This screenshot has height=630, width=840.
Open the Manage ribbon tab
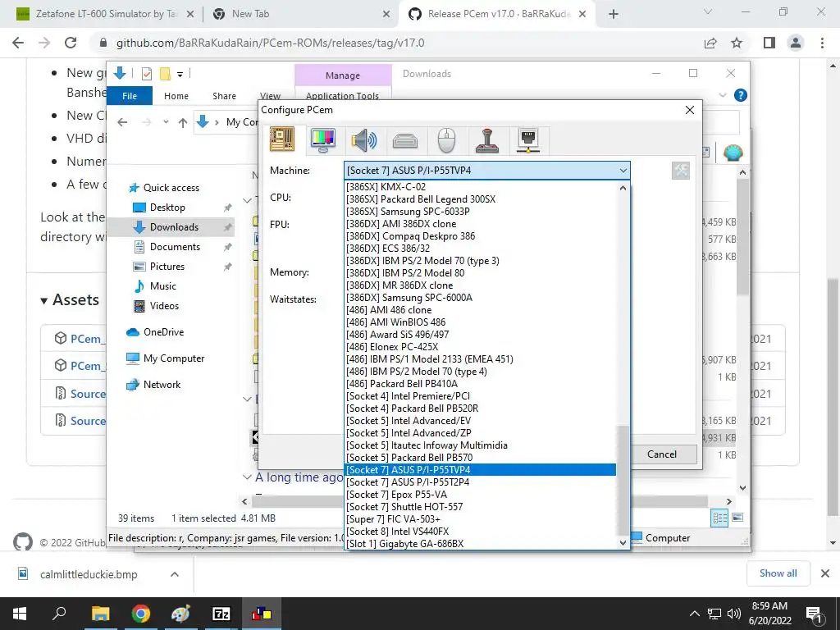pyautogui.click(x=343, y=75)
